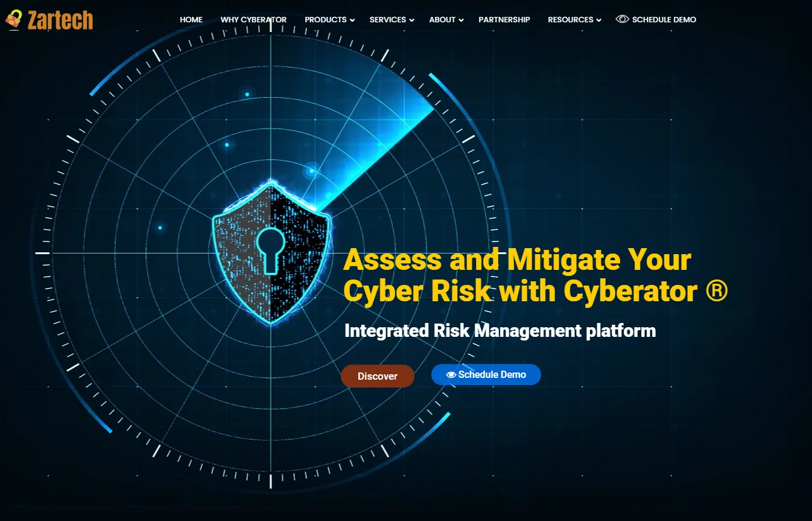
Task: Click the Integrated Risk Management platform tagline
Action: [x=499, y=331]
